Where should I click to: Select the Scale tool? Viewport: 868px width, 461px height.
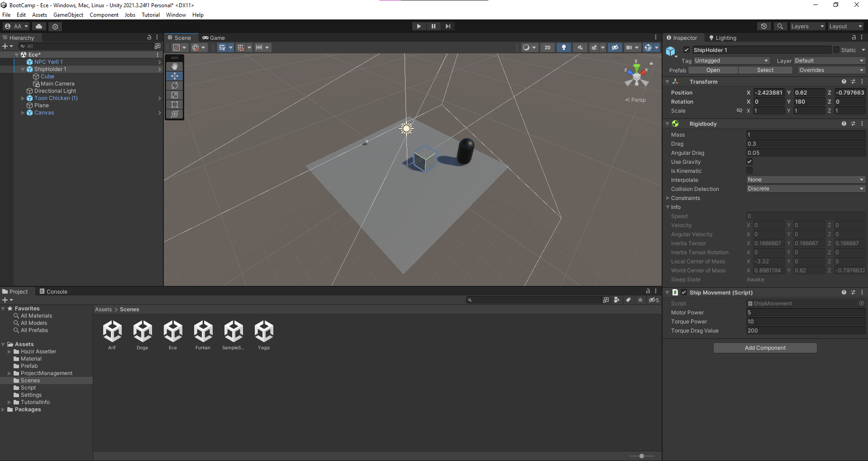175,95
